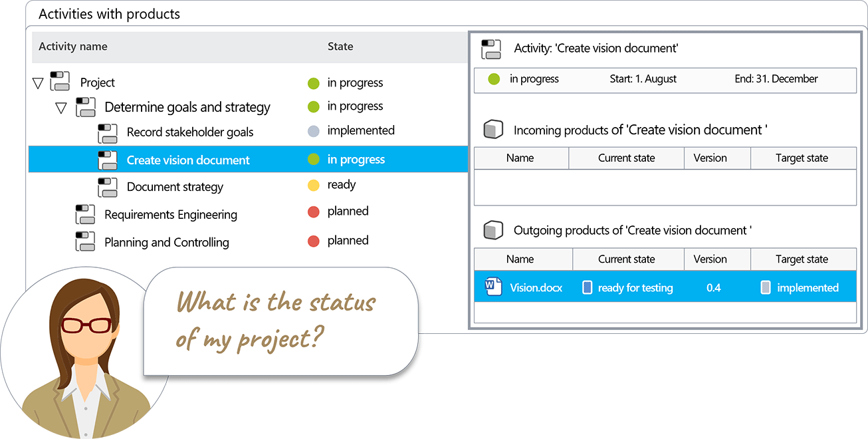The width and height of the screenshot is (868, 439).
Task: Click the target state icon beside 'implemented'
Action: [x=766, y=287]
